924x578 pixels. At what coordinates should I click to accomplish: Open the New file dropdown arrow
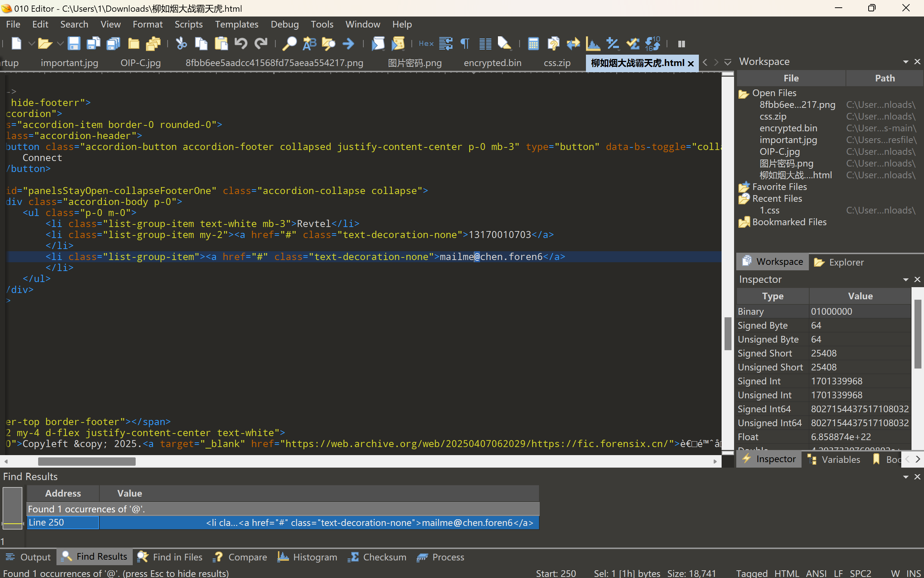32,44
